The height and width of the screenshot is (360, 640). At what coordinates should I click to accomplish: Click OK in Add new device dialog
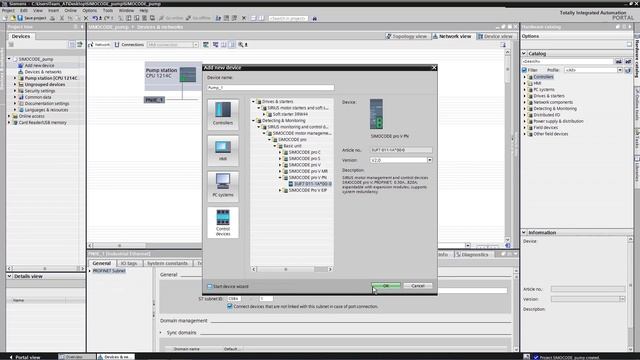(386, 286)
